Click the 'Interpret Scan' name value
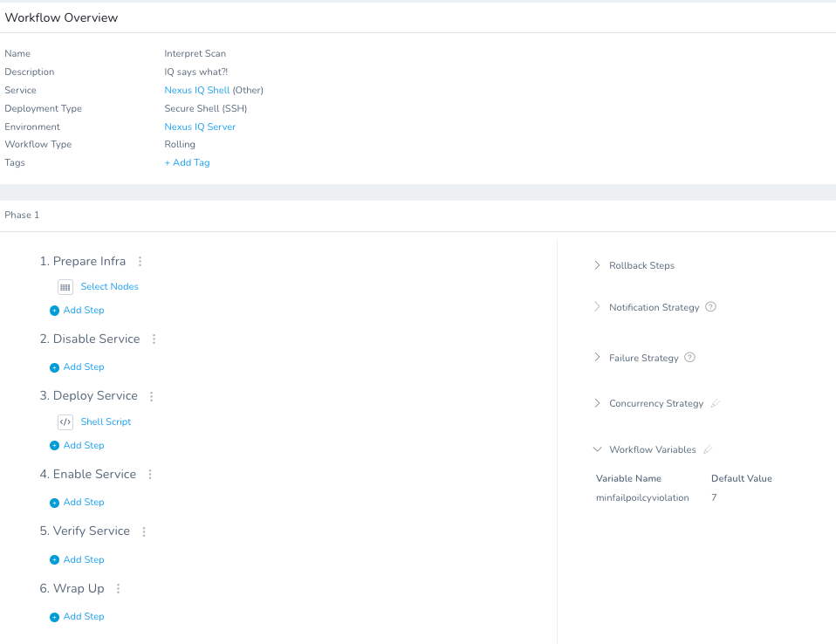Viewport: 836px width, 644px height. pyautogui.click(x=195, y=53)
